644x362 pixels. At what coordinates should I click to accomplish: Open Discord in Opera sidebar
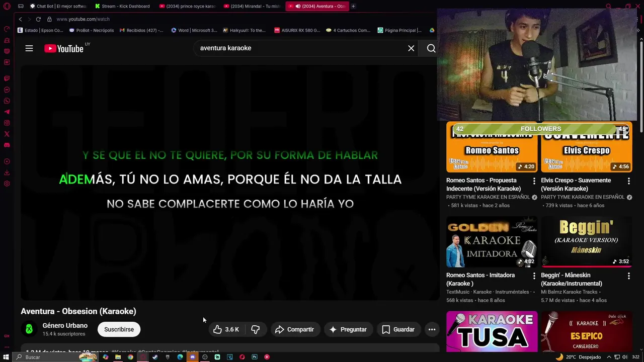[7, 145]
